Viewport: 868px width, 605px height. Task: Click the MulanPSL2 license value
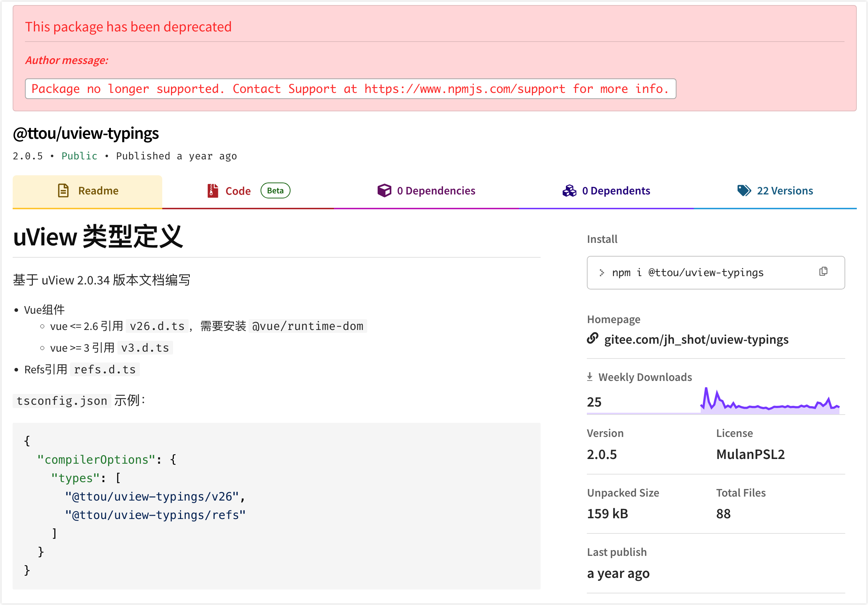[x=751, y=454]
